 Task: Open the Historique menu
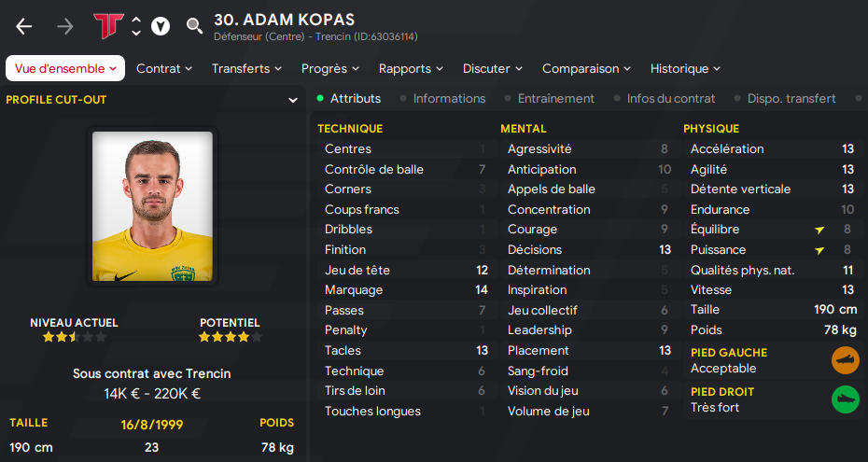tap(685, 68)
